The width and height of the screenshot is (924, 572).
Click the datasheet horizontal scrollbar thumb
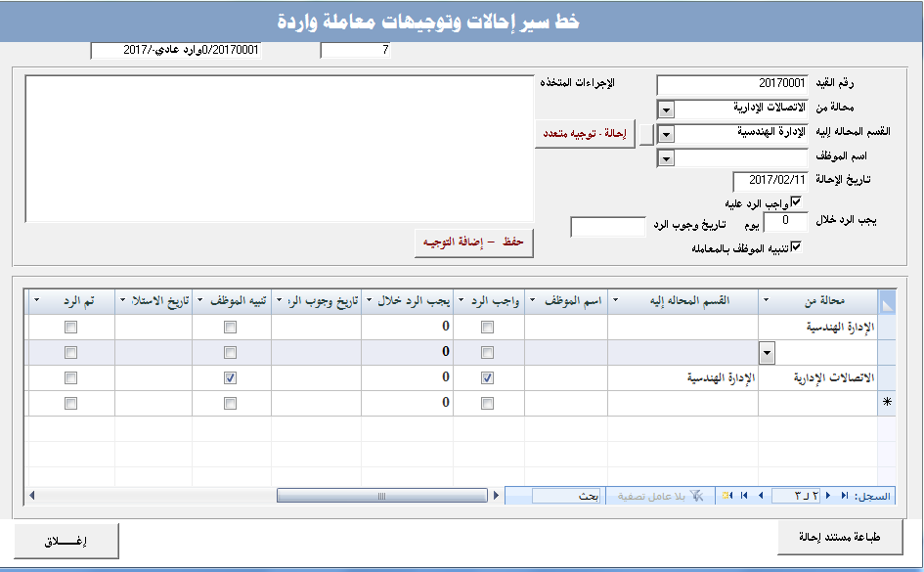381,496
